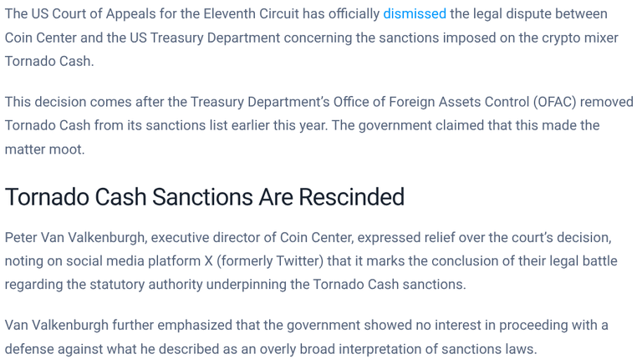Screen dimensions: 642x364
Task: Click 'Office of Foreign Assets Control' text
Action: coord(431,102)
